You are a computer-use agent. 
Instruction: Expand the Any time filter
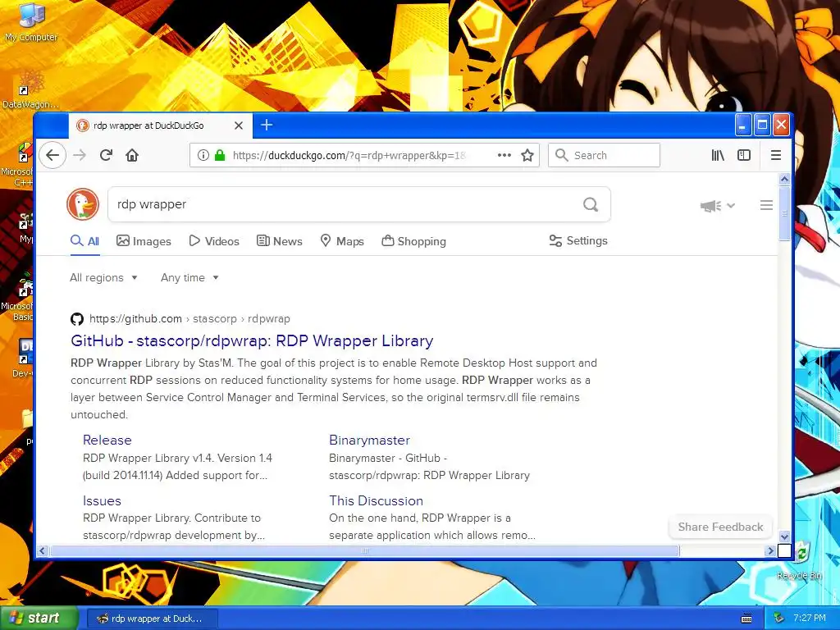click(189, 277)
